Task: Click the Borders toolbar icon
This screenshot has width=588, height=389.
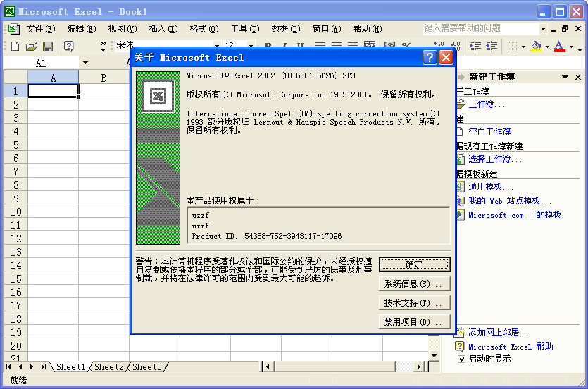Action: [512, 47]
